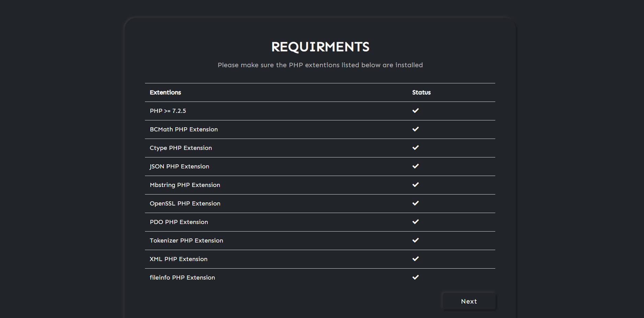
Task: Click the PHP >= 7.2.5 row label
Action: click(x=168, y=111)
